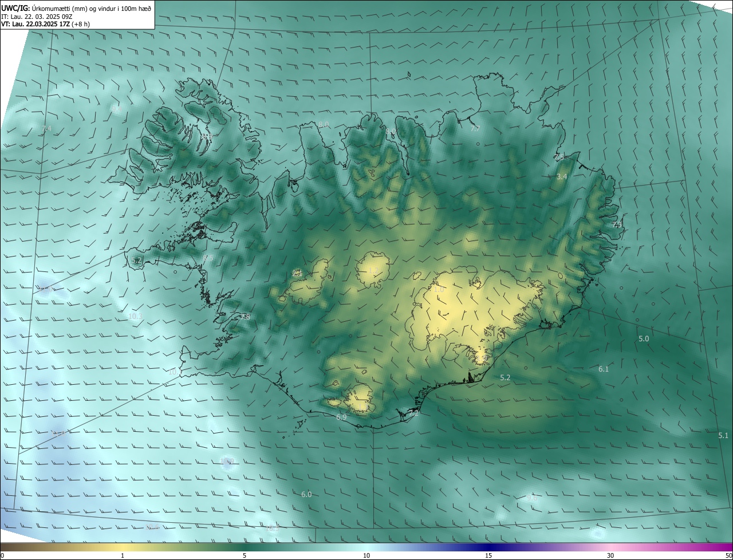Click the 'IT: Lau. 22. 03. 2025 09Z' line

pyautogui.click(x=37, y=16)
